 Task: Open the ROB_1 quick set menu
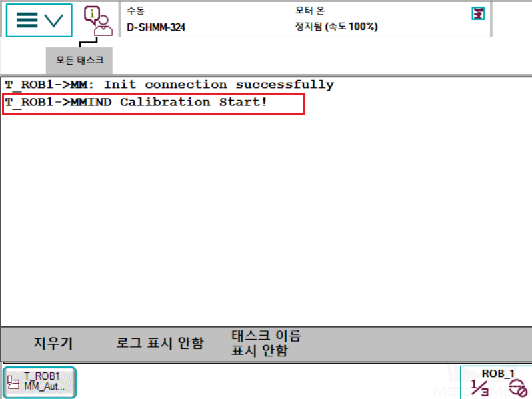coord(496,382)
